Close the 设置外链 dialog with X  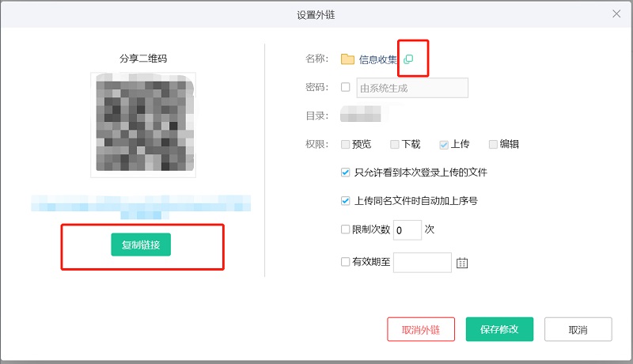[616, 14]
